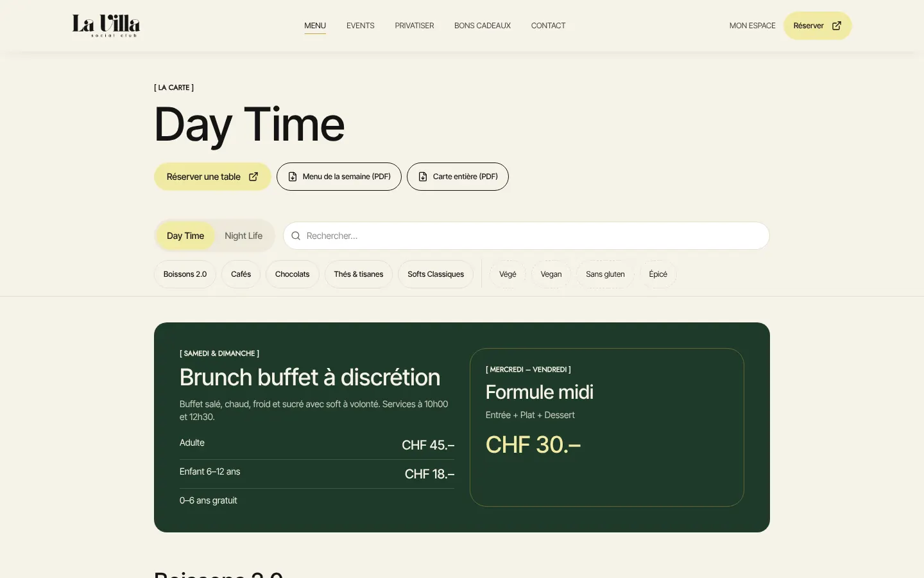This screenshot has height=578, width=924.
Task: Click the Day Time page heading
Action: [250, 125]
